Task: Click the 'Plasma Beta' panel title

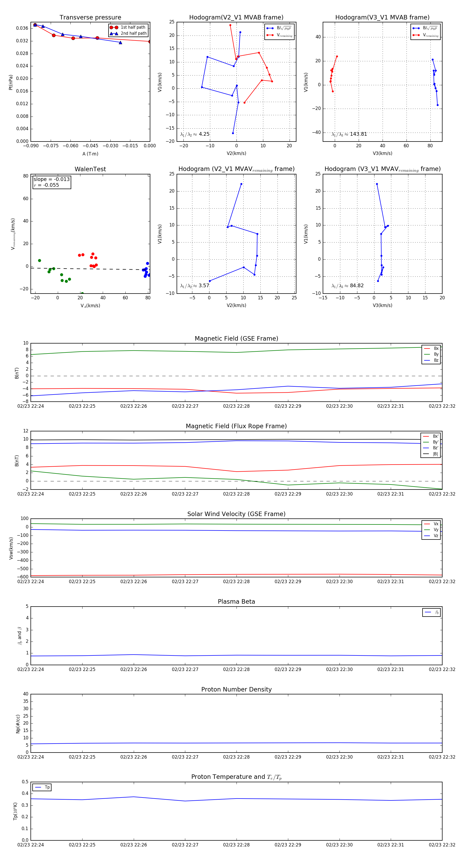Action: coord(236,602)
